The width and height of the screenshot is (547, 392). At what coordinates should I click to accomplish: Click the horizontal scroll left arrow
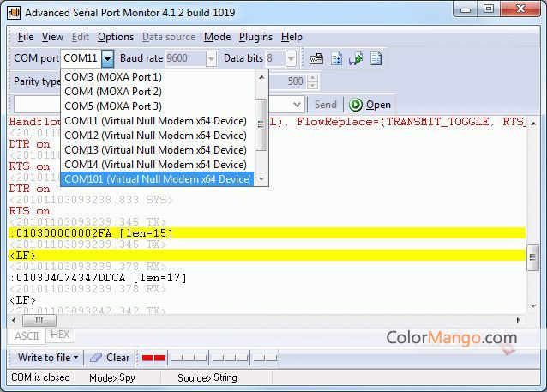(14, 320)
